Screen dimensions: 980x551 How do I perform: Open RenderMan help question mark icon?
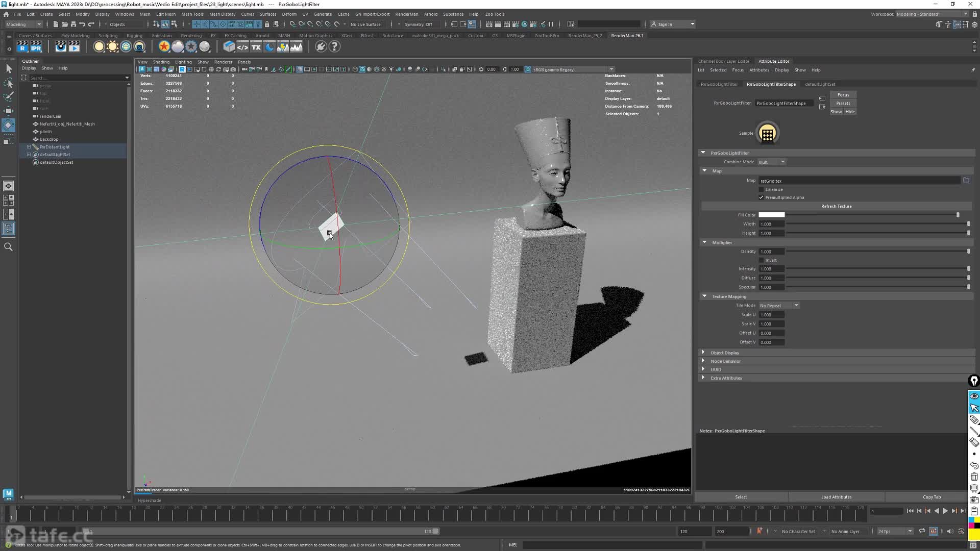tap(334, 47)
